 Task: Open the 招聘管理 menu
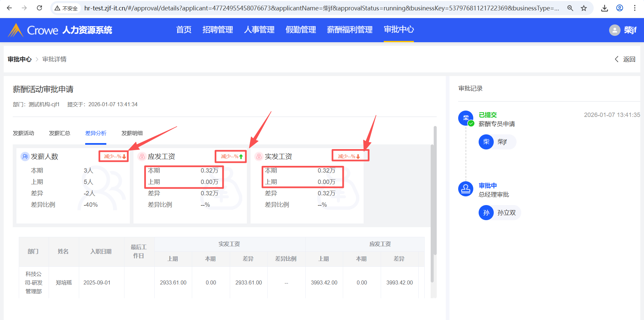(x=218, y=30)
